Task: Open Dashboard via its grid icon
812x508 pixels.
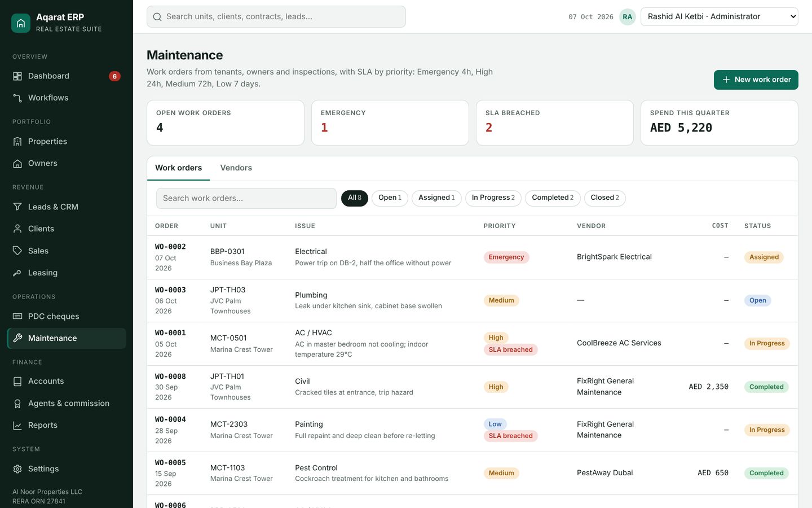Action: [x=17, y=76]
